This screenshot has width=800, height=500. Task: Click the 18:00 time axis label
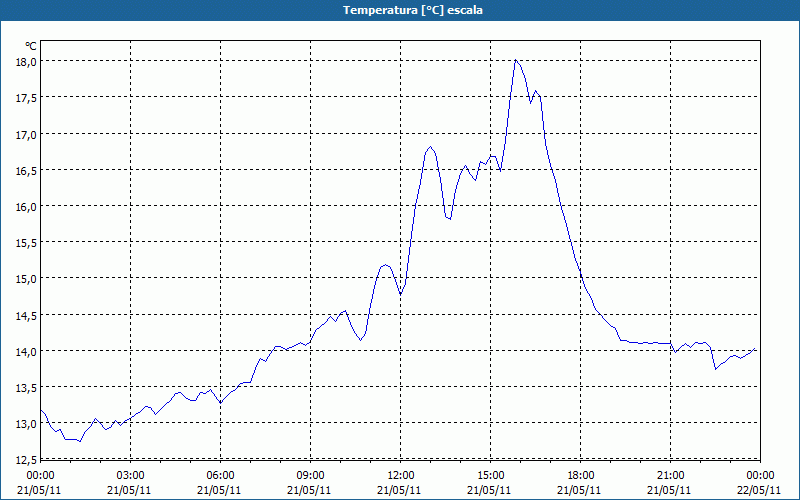point(581,476)
